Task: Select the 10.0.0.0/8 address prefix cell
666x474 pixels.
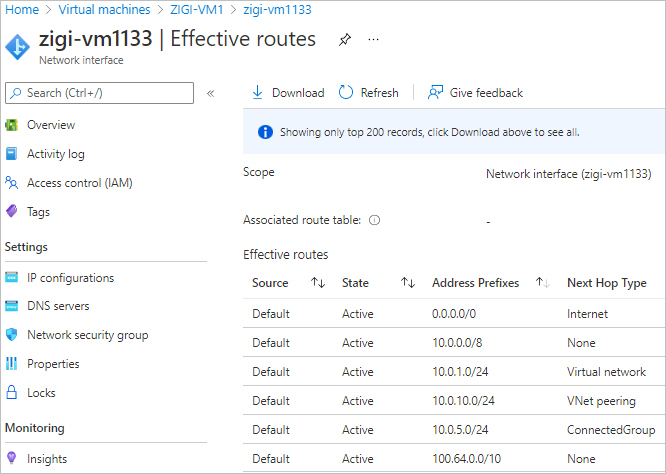Action: tap(457, 343)
